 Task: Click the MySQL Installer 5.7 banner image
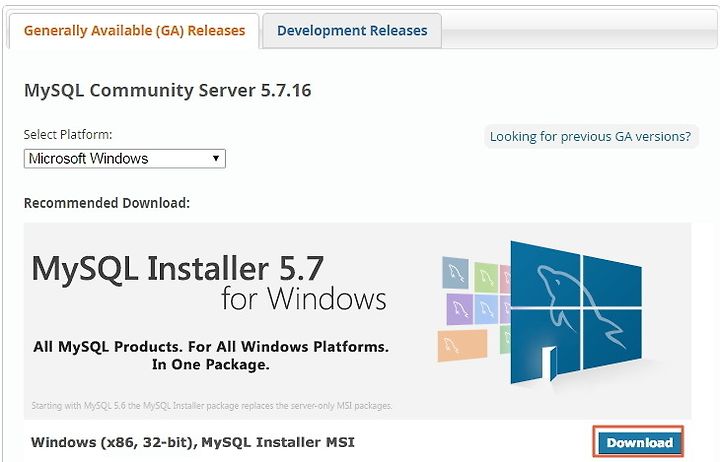(357, 321)
